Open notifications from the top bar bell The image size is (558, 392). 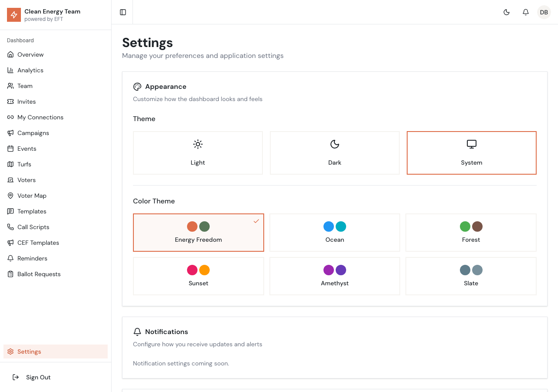525,12
